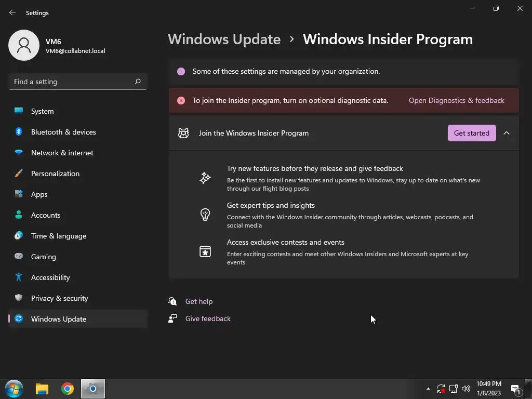Click the Gaming controller icon
This screenshot has width=532, height=399.
coord(19,256)
